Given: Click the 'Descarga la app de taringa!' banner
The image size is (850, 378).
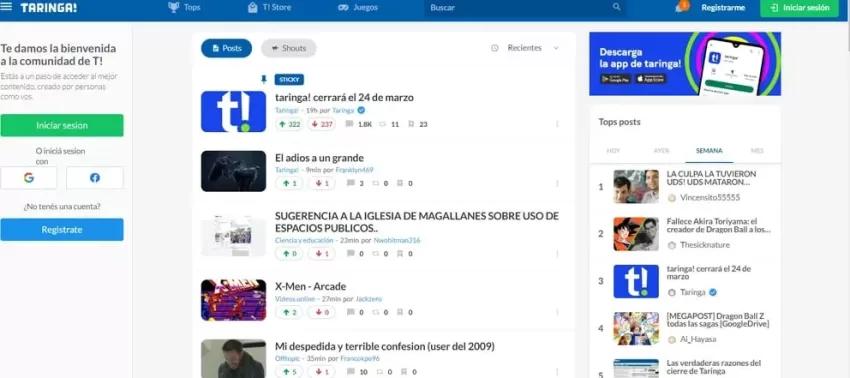Looking at the screenshot, I should 685,63.
